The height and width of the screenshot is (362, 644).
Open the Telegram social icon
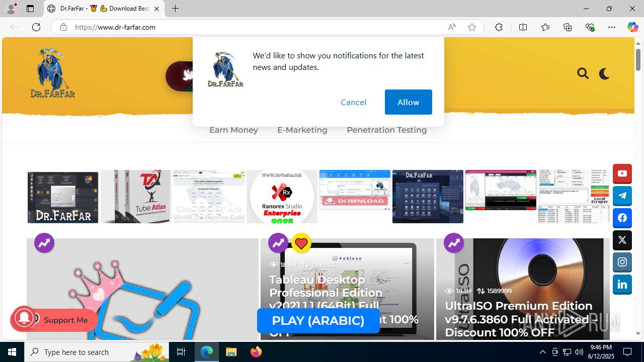[x=622, y=196]
